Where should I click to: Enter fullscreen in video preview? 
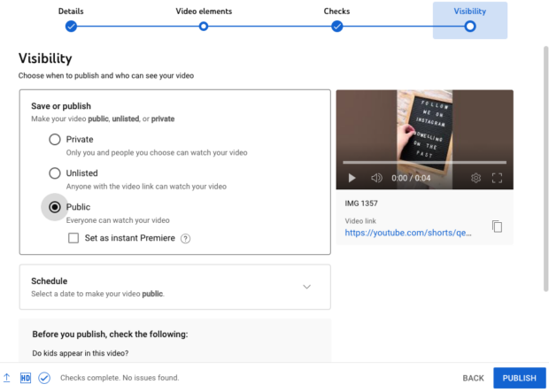pyautogui.click(x=497, y=178)
